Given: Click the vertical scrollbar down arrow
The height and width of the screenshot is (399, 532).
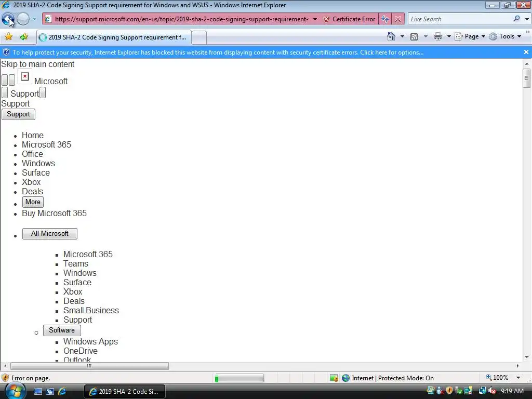Looking at the screenshot, I should click(x=527, y=357).
